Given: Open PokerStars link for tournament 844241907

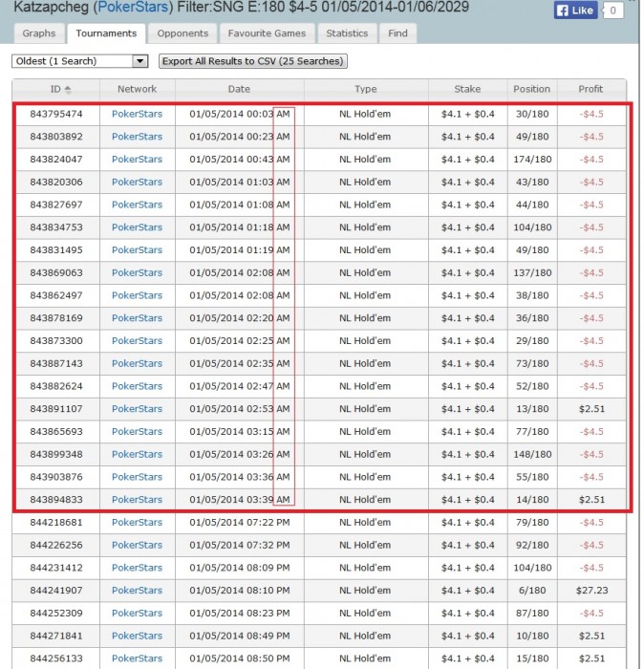Looking at the screenshot, I should 138,591.
